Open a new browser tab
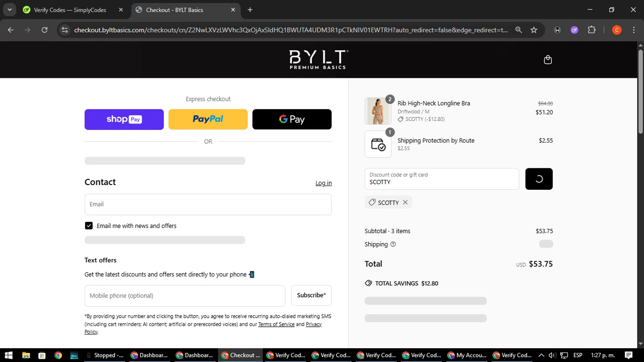The width and height of the screenshot is (644, 362). coord(250,10)
